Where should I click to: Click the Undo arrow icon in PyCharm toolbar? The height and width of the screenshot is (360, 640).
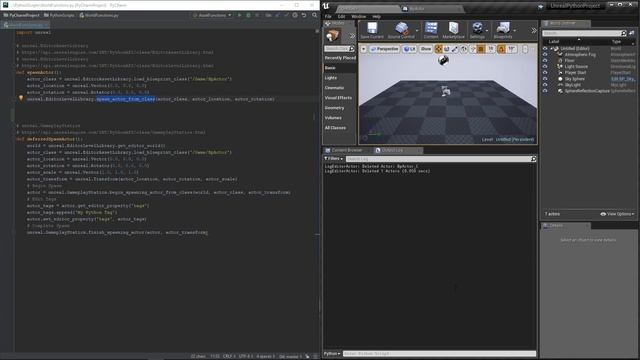(x=304, y=15)
